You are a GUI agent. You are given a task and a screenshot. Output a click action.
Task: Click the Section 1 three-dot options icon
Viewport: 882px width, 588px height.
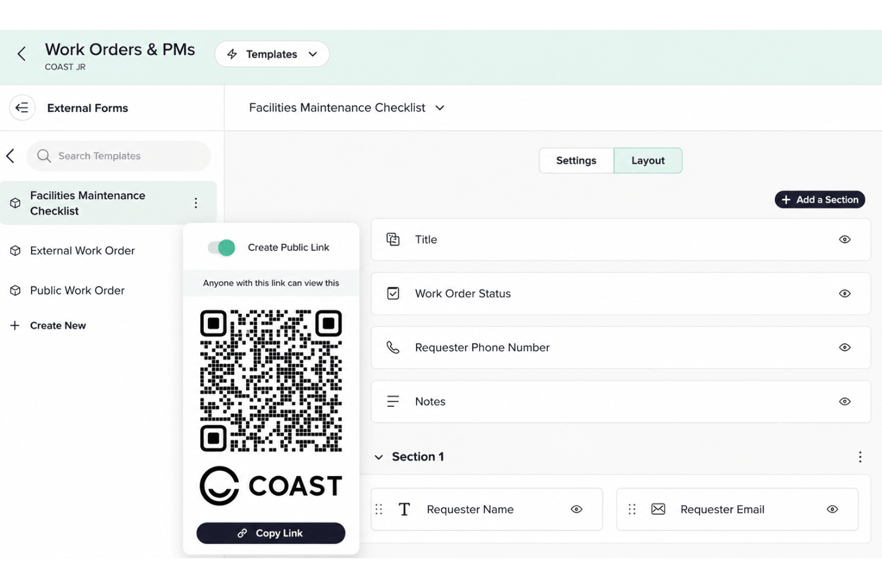pyautogui.click(x=860, y=457)
